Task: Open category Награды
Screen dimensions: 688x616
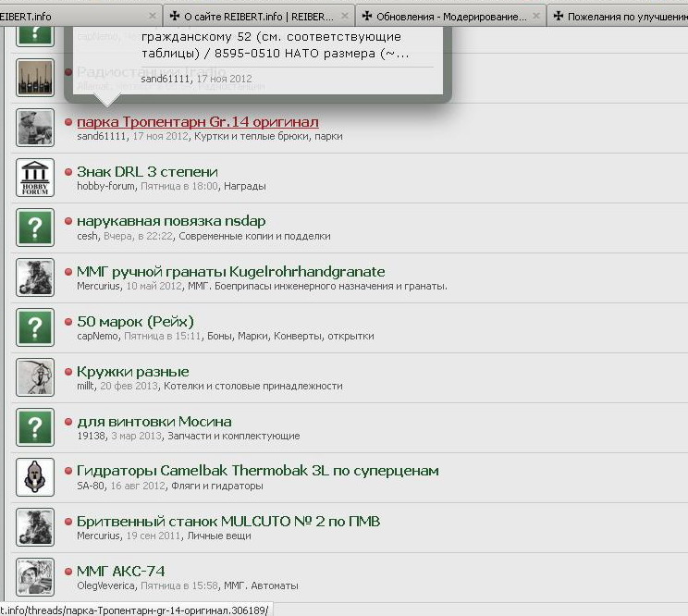Action: pyautogui.click(x=245, y=187)
